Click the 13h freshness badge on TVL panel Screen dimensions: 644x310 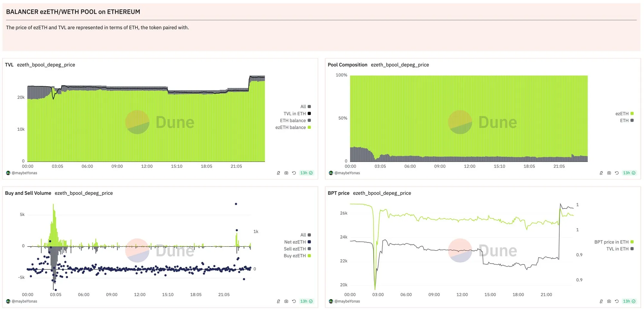[306, 173]
